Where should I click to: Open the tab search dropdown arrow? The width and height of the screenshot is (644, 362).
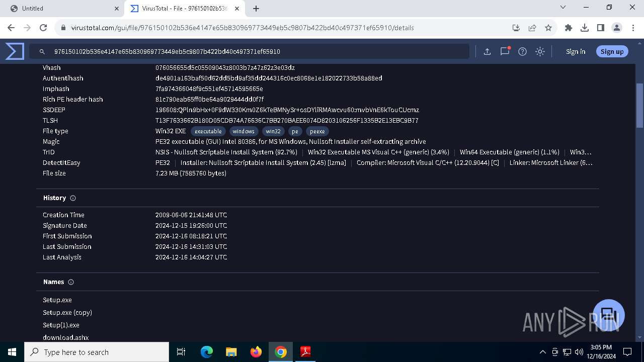[563, 8]
